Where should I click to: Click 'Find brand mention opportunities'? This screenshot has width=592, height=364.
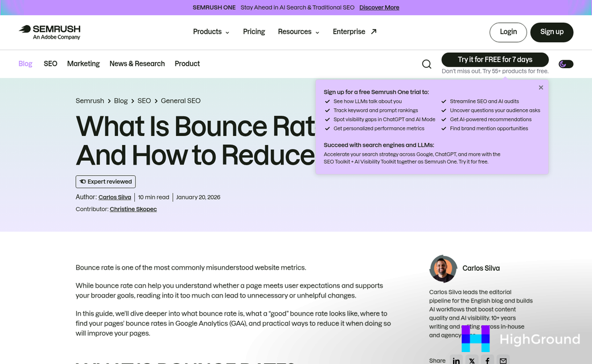[489, 128]
